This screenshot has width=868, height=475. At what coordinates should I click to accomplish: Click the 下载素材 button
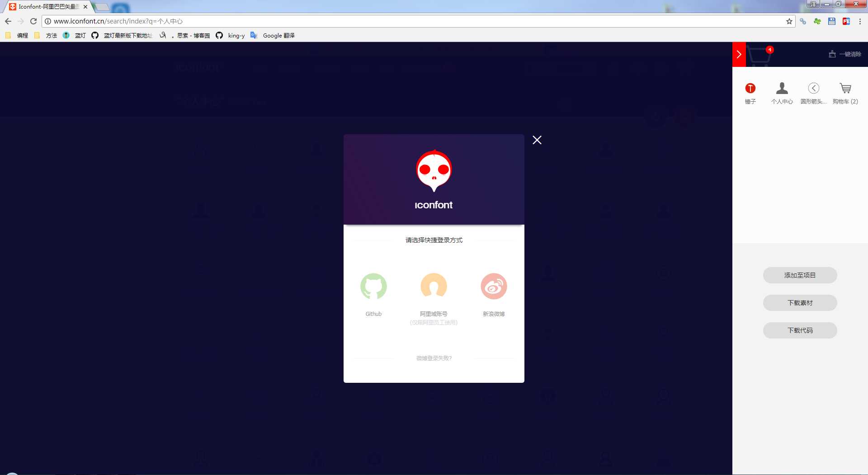coord(800,303)
